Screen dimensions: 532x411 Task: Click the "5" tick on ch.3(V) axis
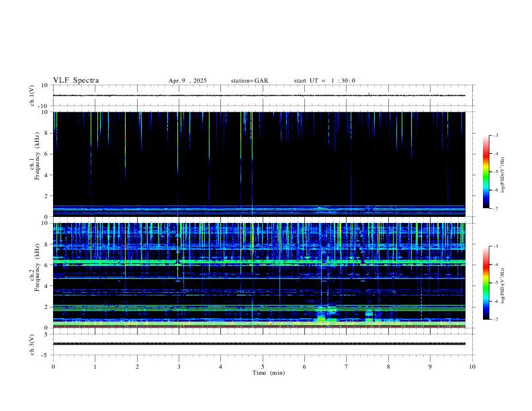(x=46, y=334)
